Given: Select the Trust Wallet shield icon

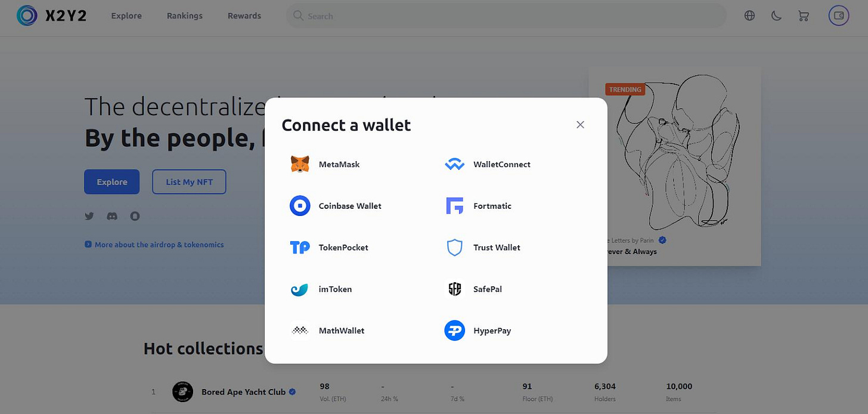Looking at the screenshot, I should point(455,248).
